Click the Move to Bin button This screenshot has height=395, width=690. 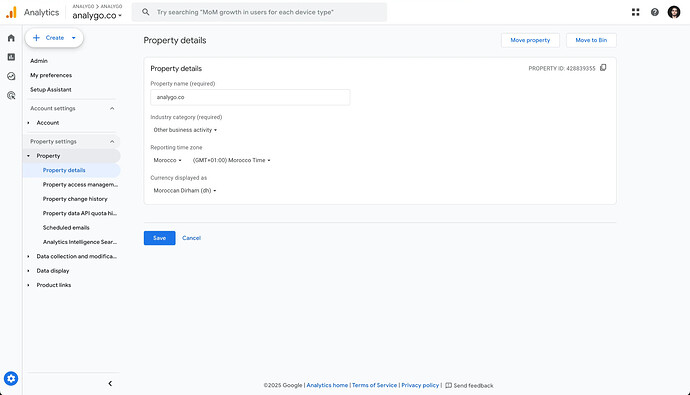point(591,40)
